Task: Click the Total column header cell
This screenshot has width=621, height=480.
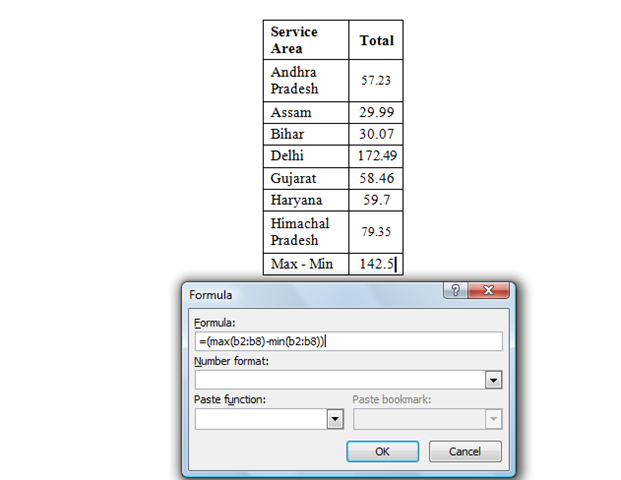Action: pos(376,41)
